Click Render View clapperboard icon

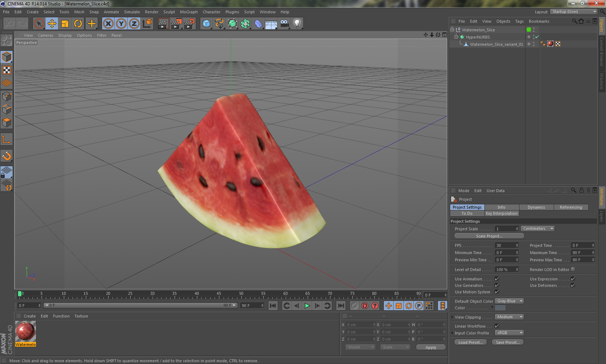coord(163,24)
